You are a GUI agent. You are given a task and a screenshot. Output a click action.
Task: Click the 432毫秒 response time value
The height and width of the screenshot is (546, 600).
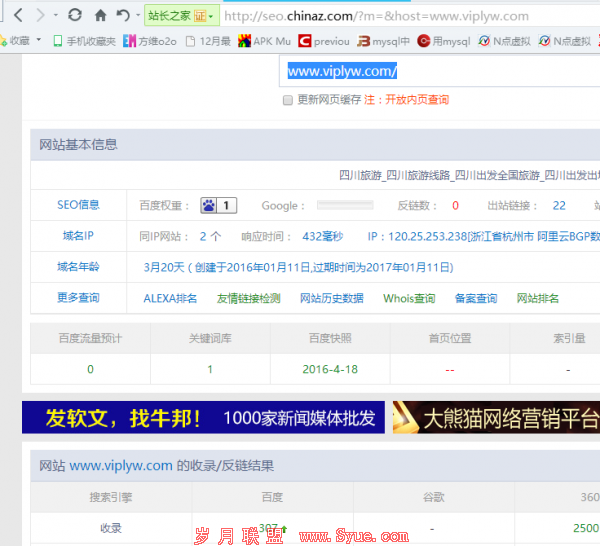click(323, 236)
